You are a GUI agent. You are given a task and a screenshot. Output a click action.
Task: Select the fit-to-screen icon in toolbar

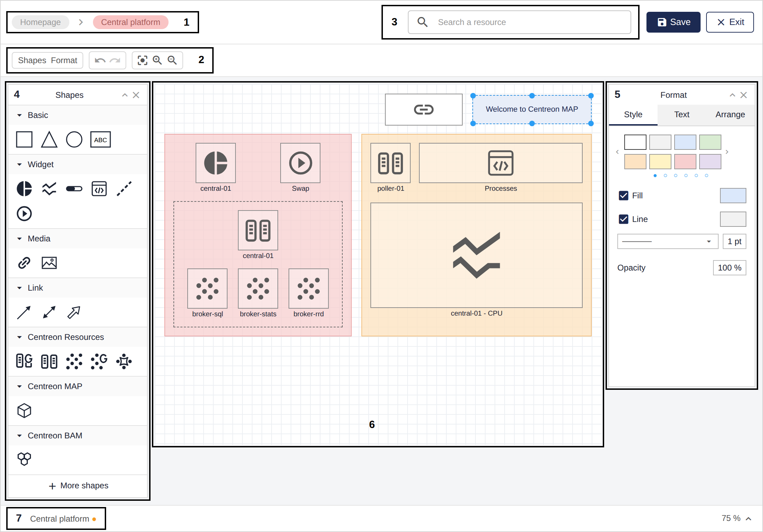[143, 60]
